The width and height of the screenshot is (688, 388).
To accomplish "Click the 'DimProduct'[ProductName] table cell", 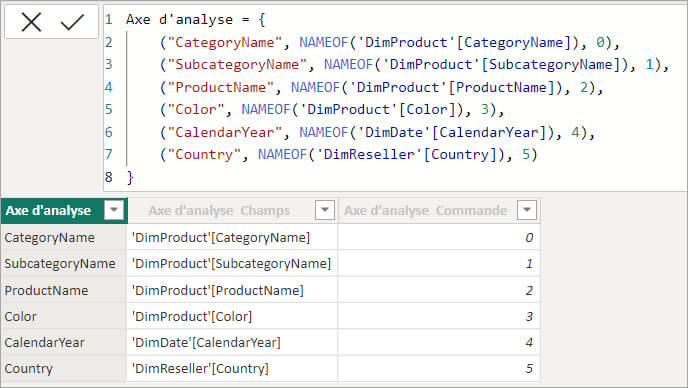I will click(x=232, y=290).
